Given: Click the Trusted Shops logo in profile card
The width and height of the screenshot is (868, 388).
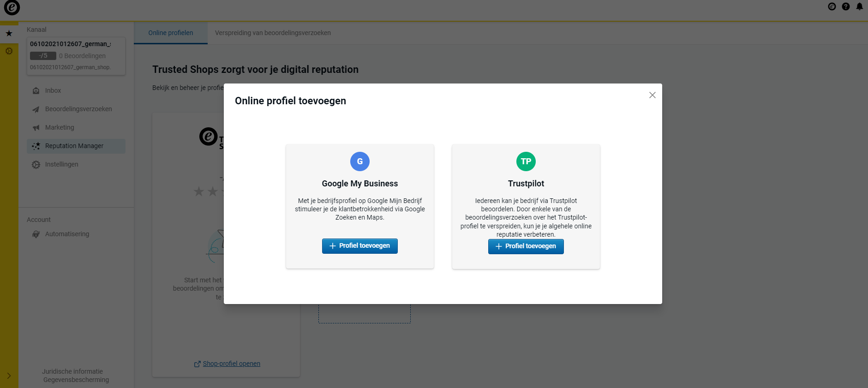Looking at the screenshot, I should (211, 137).
